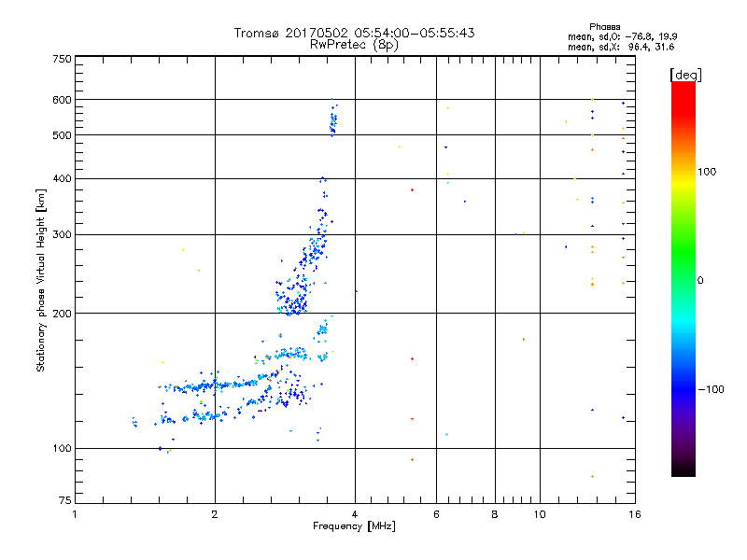Click the 'mean, sd,X: 96.4, 31.6' line

coord(621,47)
